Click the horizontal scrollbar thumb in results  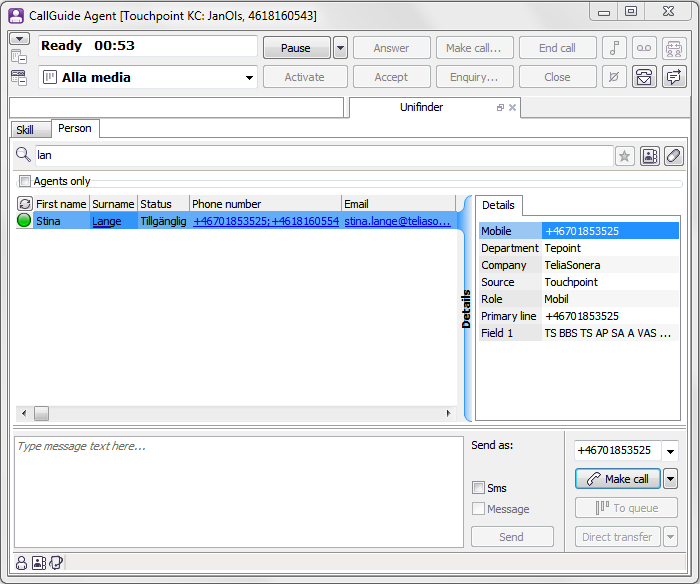42,413
